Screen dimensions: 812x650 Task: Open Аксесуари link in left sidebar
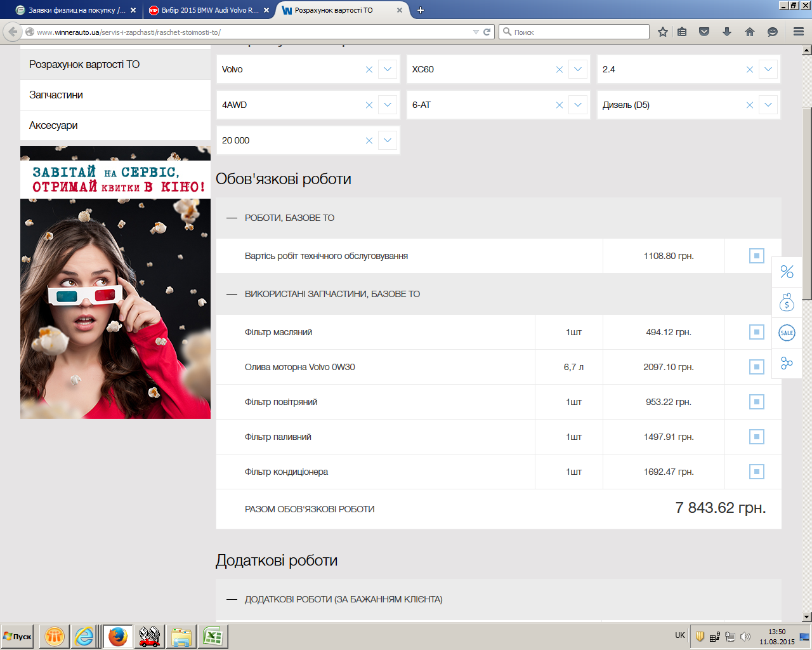pos(53,125)
